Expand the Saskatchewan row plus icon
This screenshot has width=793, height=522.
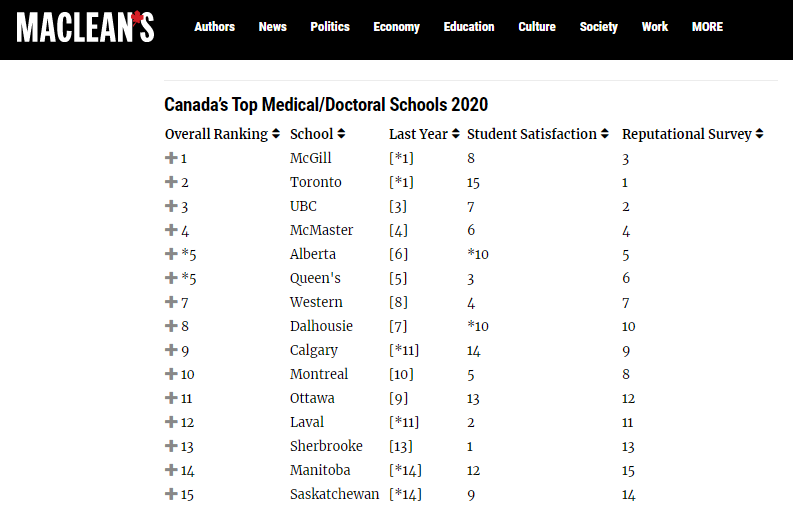tap(171, 494)
